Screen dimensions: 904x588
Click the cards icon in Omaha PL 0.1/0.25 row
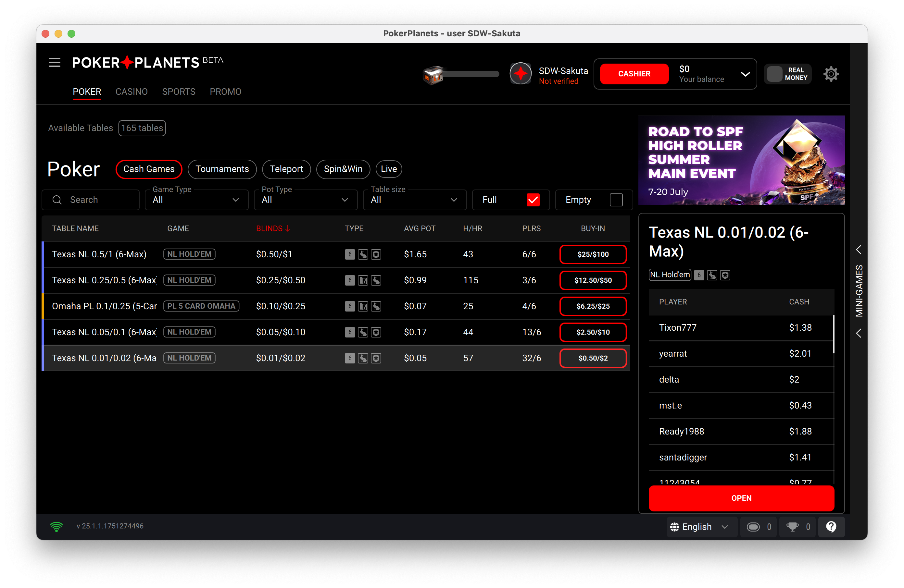click(363, 306)
